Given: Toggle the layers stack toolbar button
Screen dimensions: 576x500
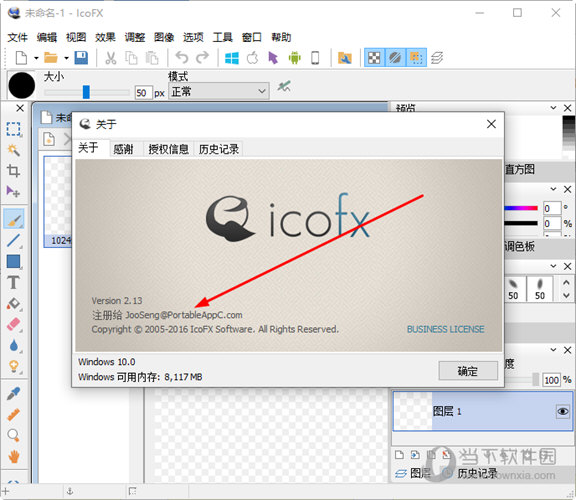Looking at the screenshot, I should [437, 58].
